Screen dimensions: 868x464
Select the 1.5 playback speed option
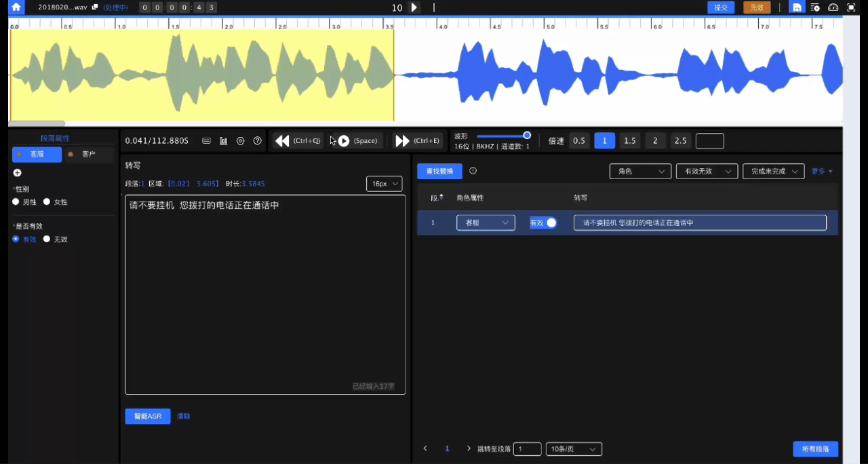[x=630, y=141]
